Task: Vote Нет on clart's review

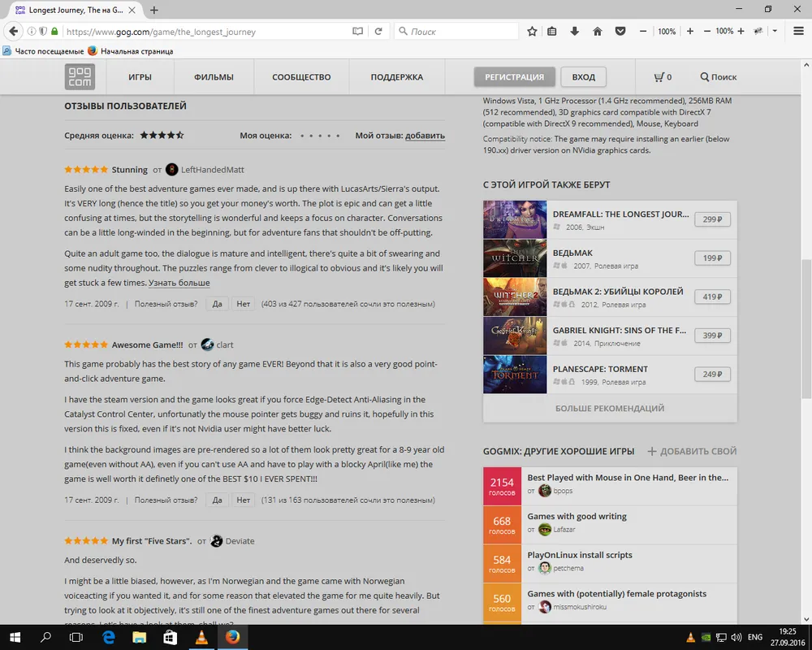Action: point(244,500)
